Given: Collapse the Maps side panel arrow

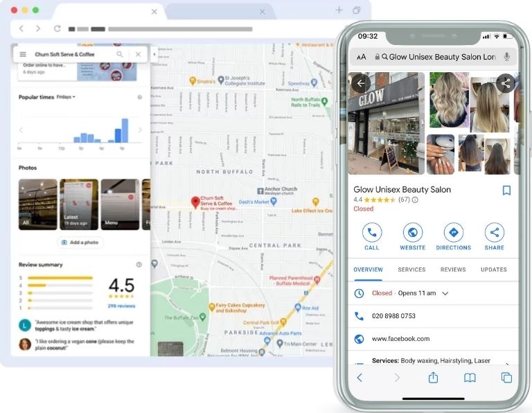Looking at the screenshot, I should pyautogui.click(x=154, y=54).
